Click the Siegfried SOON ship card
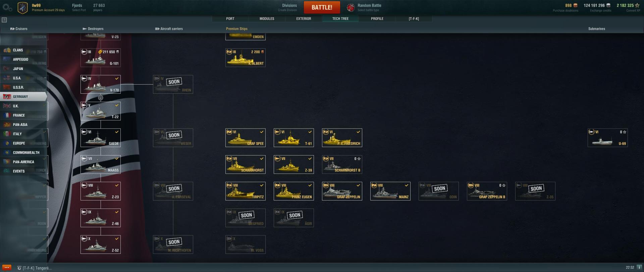This screenshot has height=272, width=644. click(x=246, y=218)
